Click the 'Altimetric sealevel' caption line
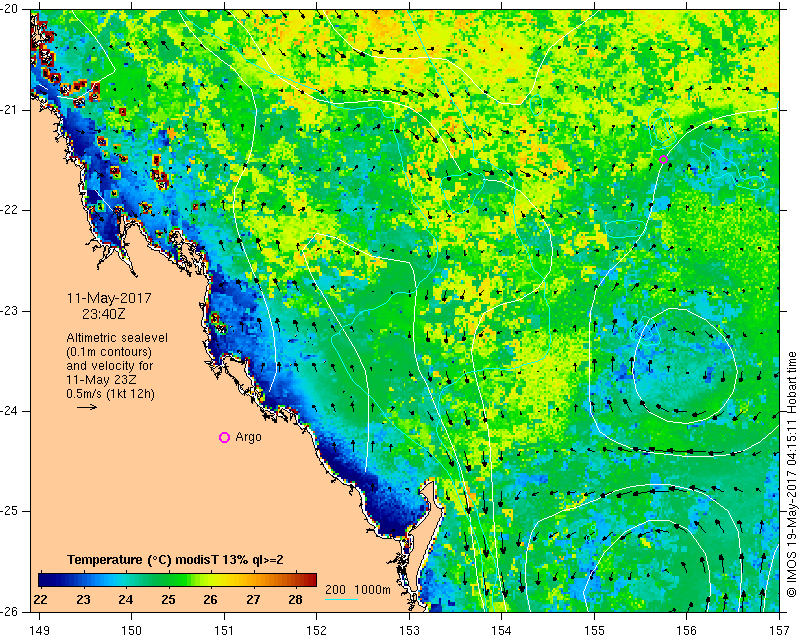 point(117,338)
